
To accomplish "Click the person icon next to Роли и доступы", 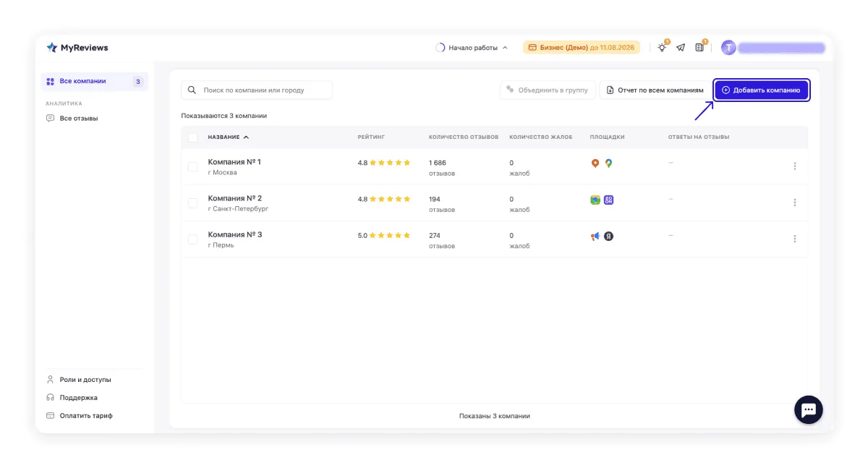I will click(51, 380).
